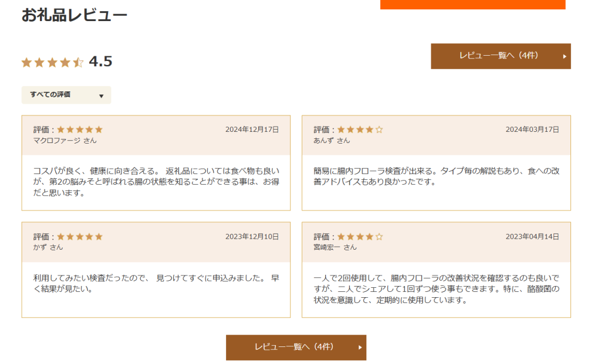Viewport: 601px width, 364px height.
Task: Click the five-star rating in マクロファージ's review
Action: click(x=80, y=130)
